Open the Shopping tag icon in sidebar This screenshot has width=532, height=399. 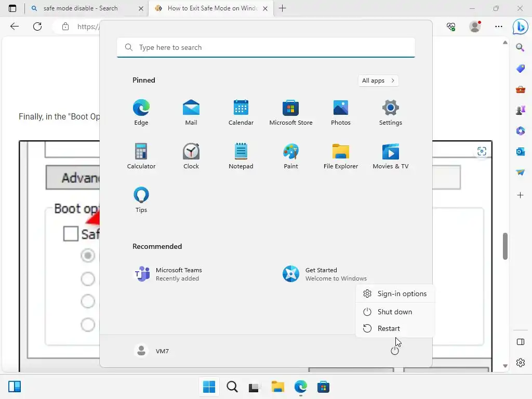(520, 69)
